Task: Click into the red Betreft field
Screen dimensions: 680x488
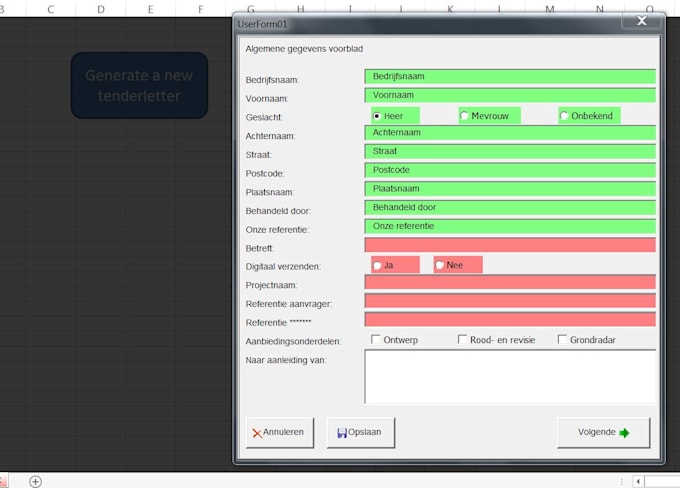Action: 510,245
